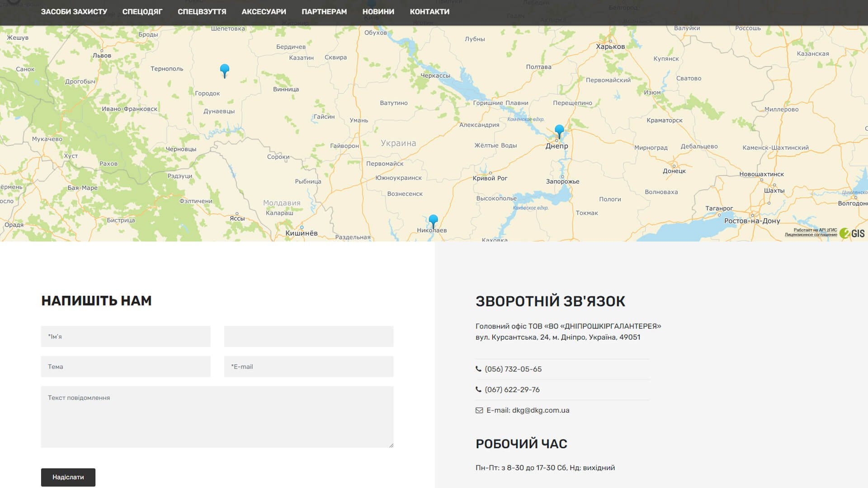868x488 pixels.
Task: Click the Работает на API 2ГИС link
Action: click(x=816, y=230)
